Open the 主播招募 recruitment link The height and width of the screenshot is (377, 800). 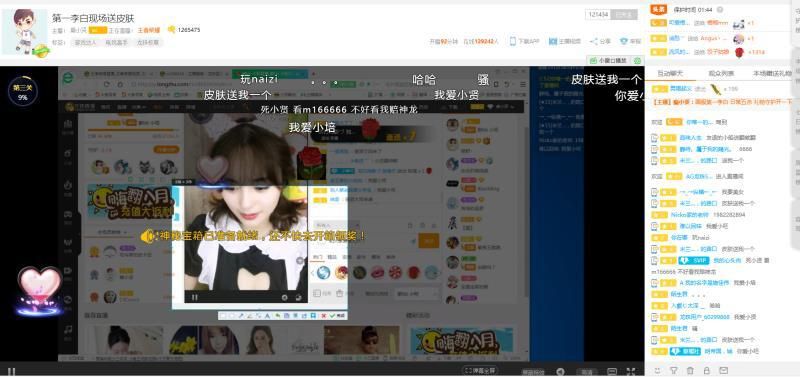pyautogui.click(x=565, y=41)
